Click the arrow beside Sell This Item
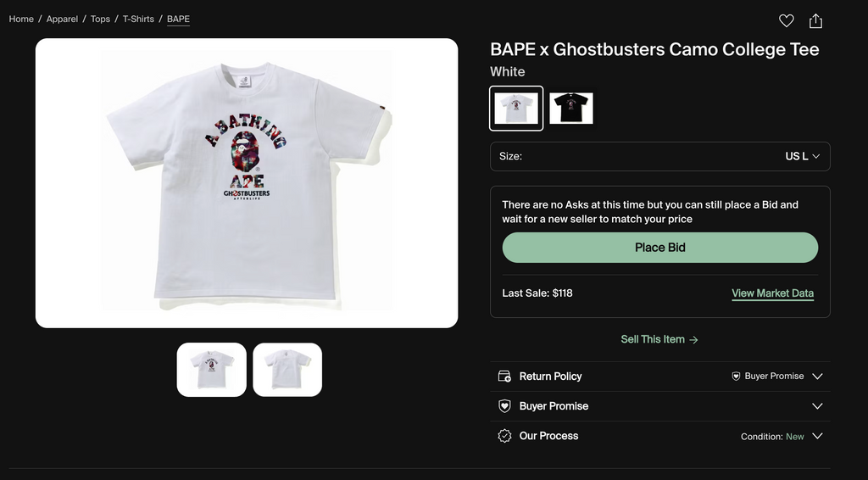The height and width of the screenshot is (480, 868). tap(693, 340)
